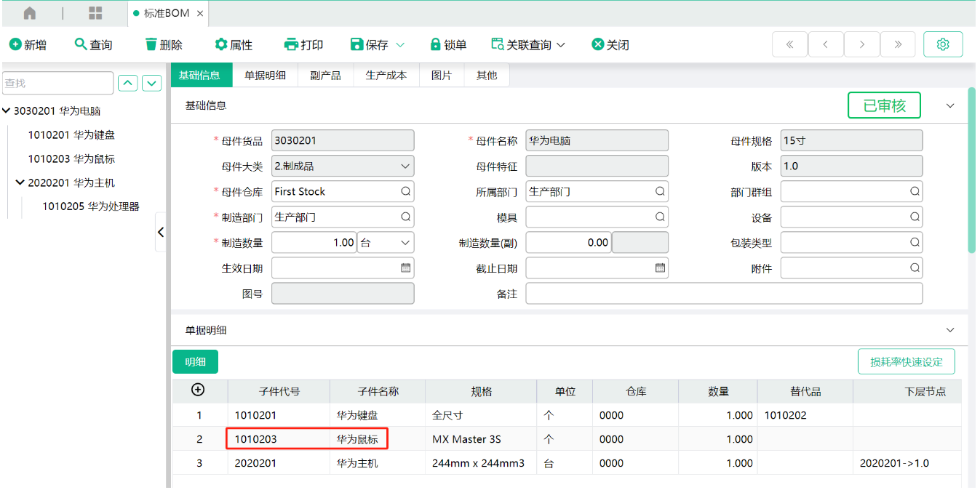Jump to the last record

click(899, 44)
